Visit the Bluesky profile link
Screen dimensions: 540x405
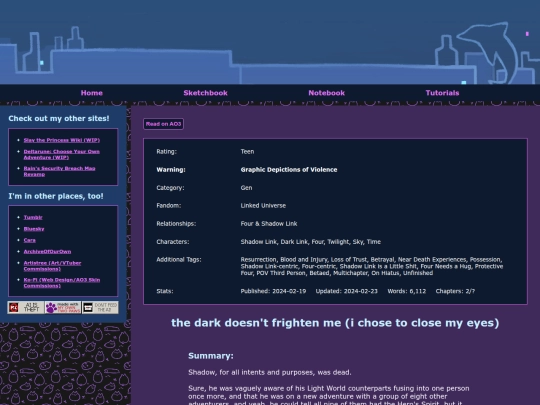(x=34, y=229)
